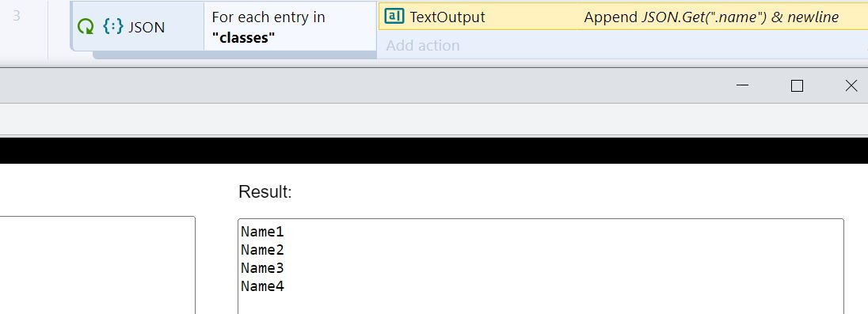868x314 pixels.
Task: Close the preview window
Action: point(851,85)
